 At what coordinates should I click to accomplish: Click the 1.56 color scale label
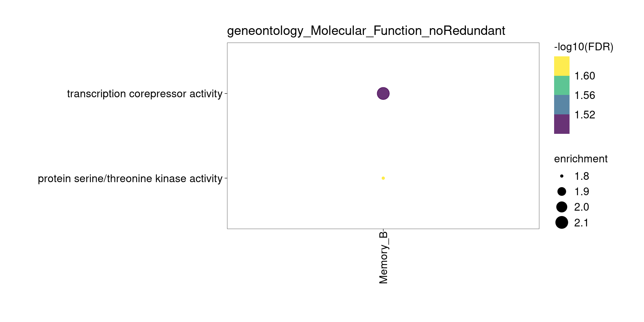point(585,96)
